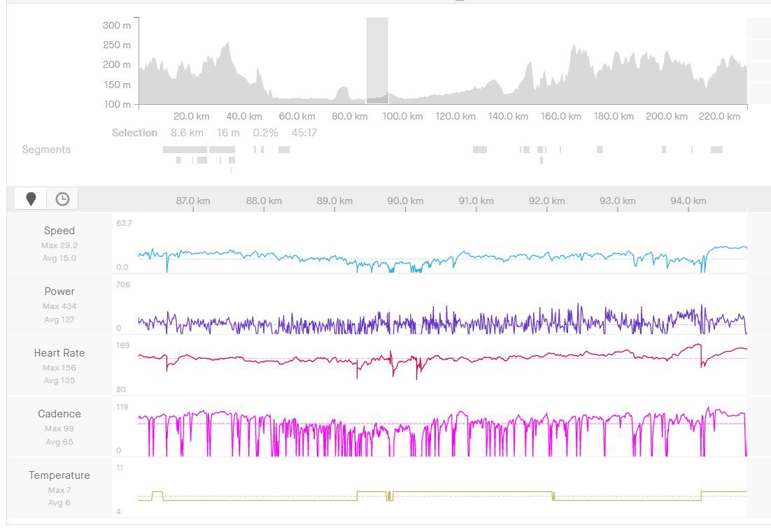Screen dimensions: 771x532
Task: Click the 87.0 km detail axis marker
Action: (x=193, y=201)
